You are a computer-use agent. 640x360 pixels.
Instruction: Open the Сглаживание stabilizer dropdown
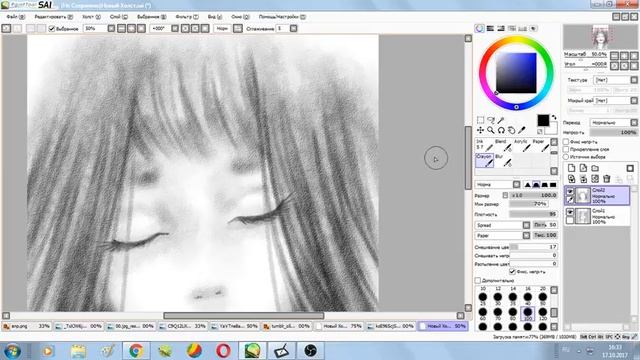click(293, 29)
